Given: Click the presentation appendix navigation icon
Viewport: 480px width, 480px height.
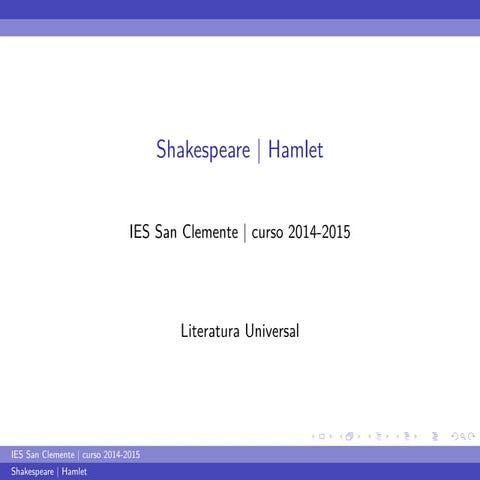Looking at the screenshot, I should tap(435, 436).
